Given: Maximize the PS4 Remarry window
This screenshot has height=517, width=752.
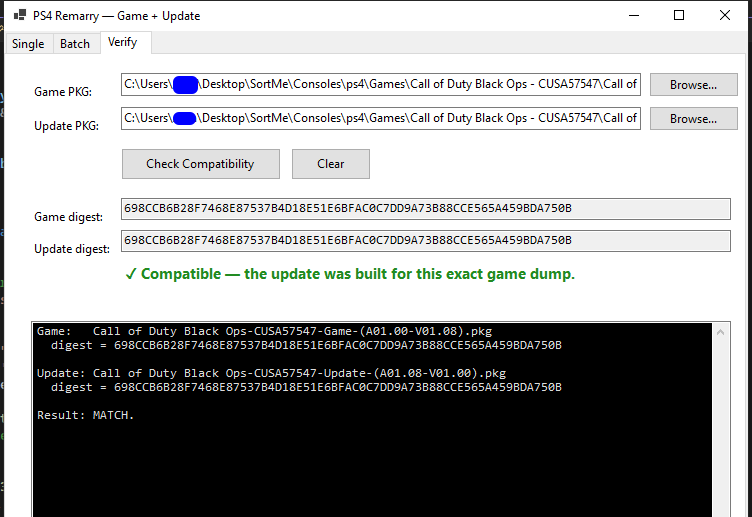Looking at the screenshot, I should point(679,15).
